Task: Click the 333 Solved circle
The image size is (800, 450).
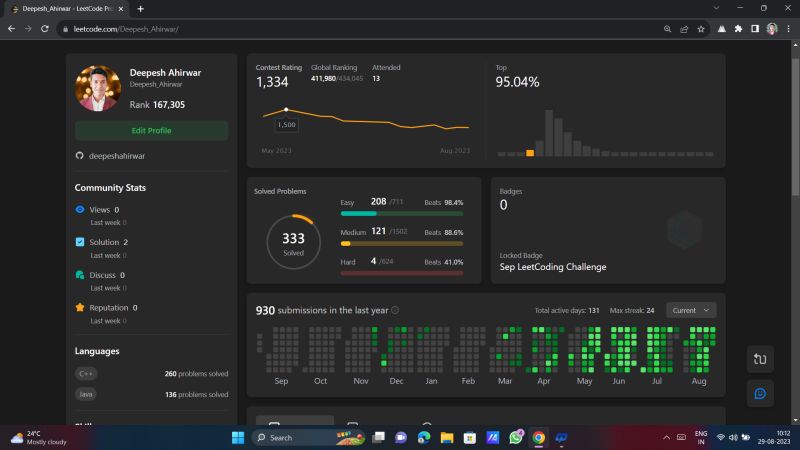Action: tap(293, 242)
